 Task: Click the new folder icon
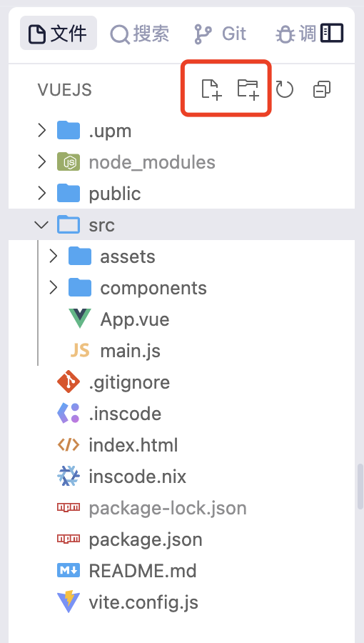(248, 89)
